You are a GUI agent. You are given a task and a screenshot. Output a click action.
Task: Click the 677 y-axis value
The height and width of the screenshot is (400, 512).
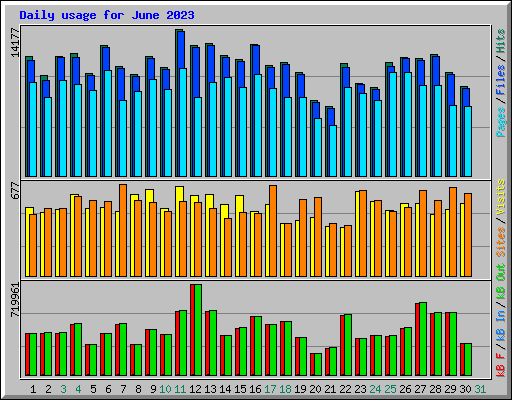pos(15,190)
